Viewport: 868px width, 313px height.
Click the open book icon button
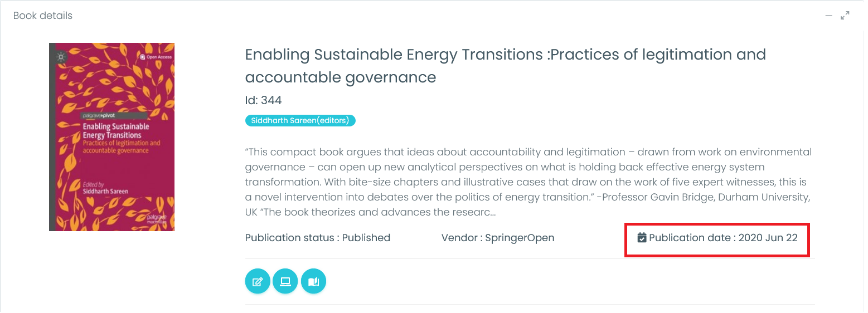click(313, 282)
